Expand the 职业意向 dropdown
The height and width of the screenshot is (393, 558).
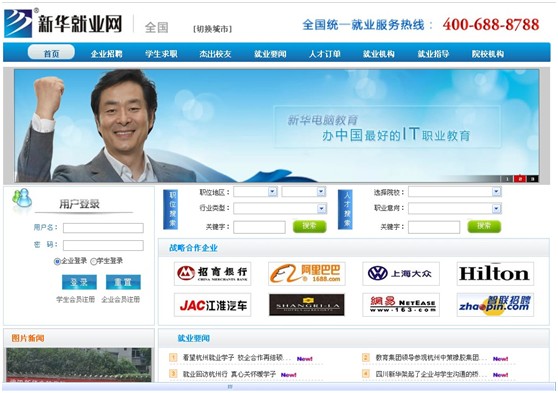coord(496,208)
